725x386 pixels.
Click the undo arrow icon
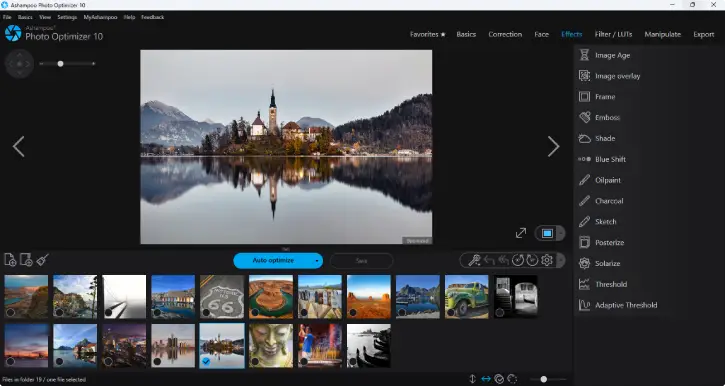click(489, 260)
